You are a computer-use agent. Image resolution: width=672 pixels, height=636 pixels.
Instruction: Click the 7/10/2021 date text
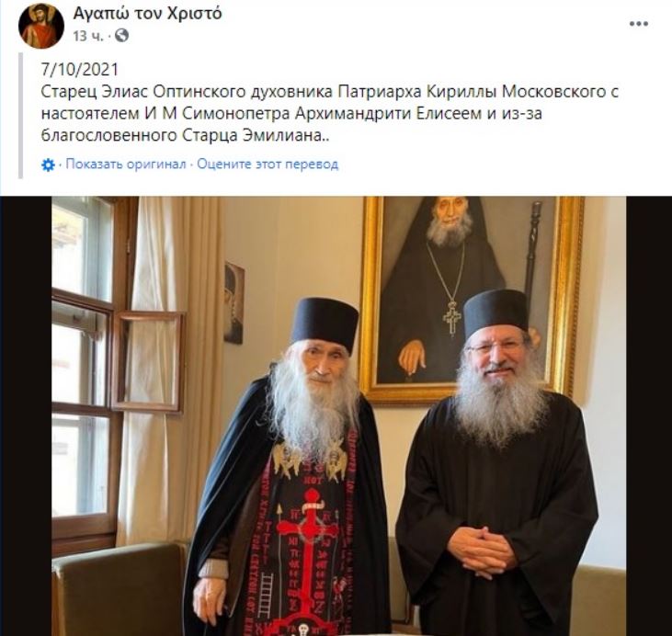point(80,70)
